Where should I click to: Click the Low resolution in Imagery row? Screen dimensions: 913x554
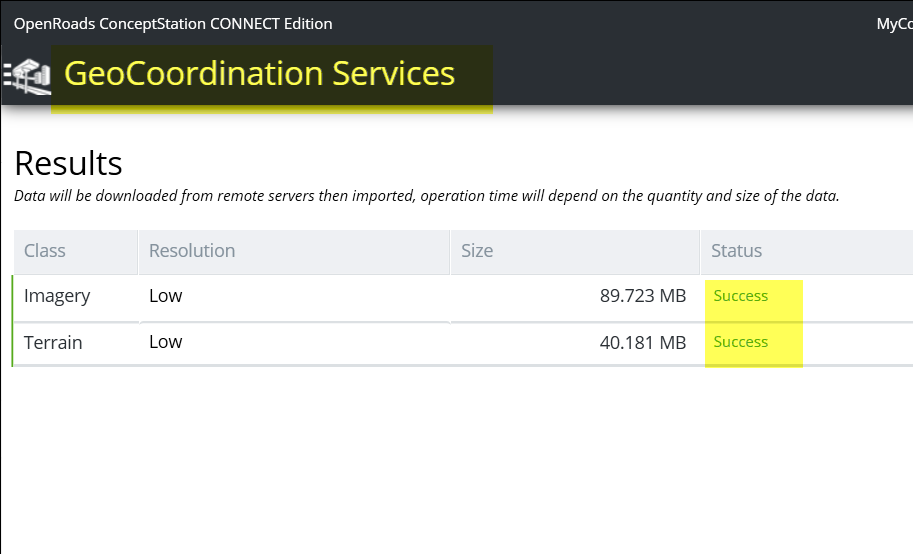[166, 296]
